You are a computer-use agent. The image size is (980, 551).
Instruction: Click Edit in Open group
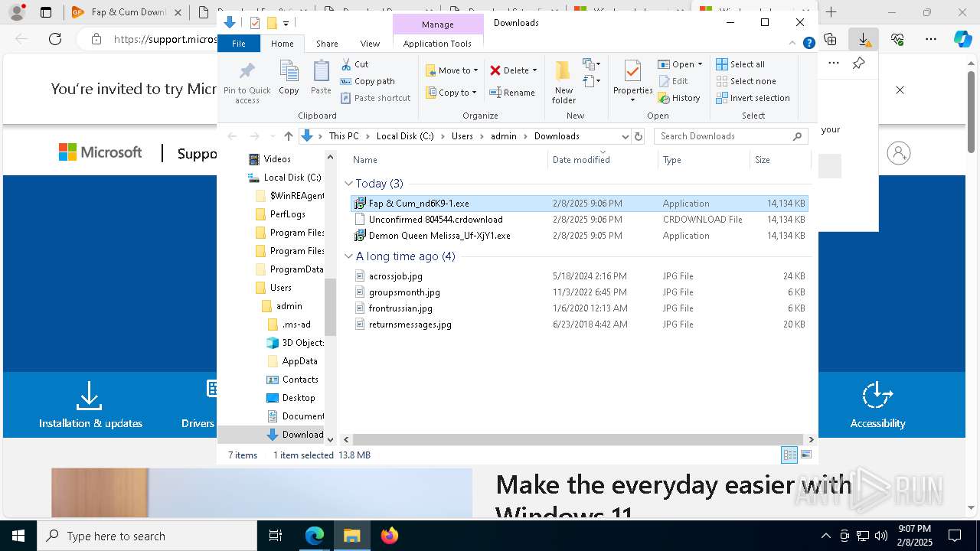(x=673, y=81)
